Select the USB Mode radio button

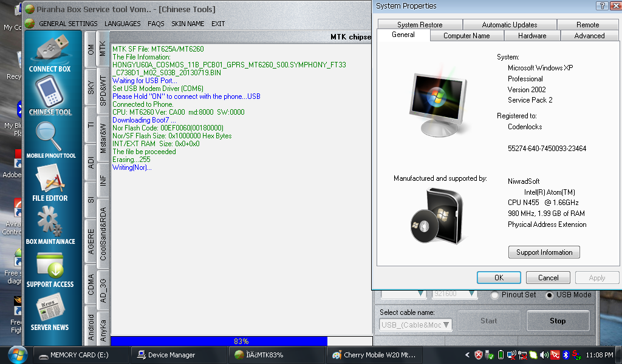[x=550, y=295]
